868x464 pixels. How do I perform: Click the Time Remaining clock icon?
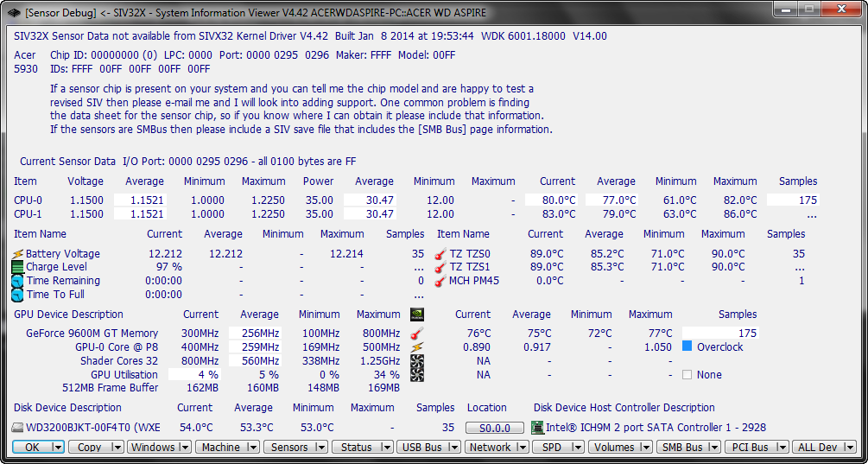coord(18,281)
